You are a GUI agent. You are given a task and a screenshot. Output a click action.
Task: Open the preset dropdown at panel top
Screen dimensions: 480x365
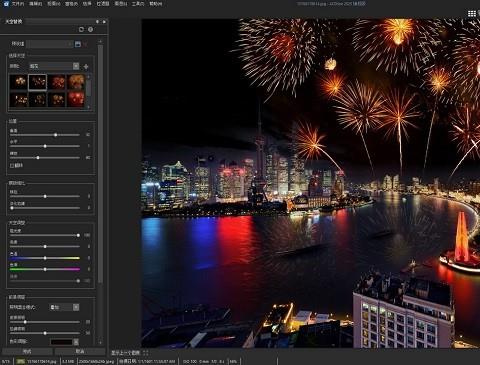(50, 44)
